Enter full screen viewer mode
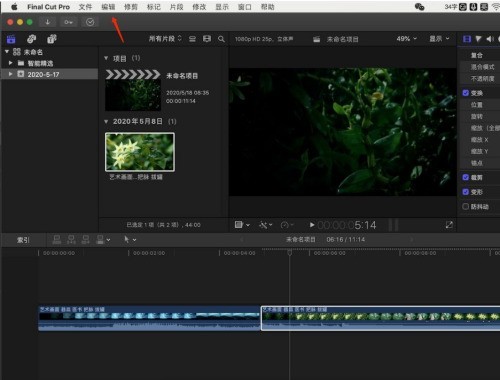The height and width of the screenshot is (380, 500). 449,225
